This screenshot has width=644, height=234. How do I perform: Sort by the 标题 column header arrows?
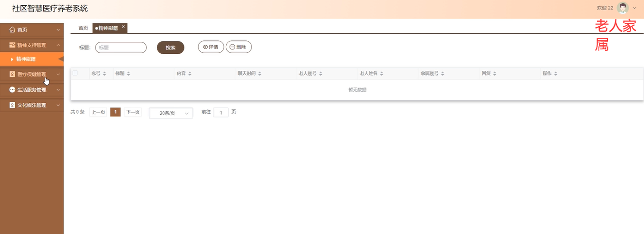coord(128,74)
